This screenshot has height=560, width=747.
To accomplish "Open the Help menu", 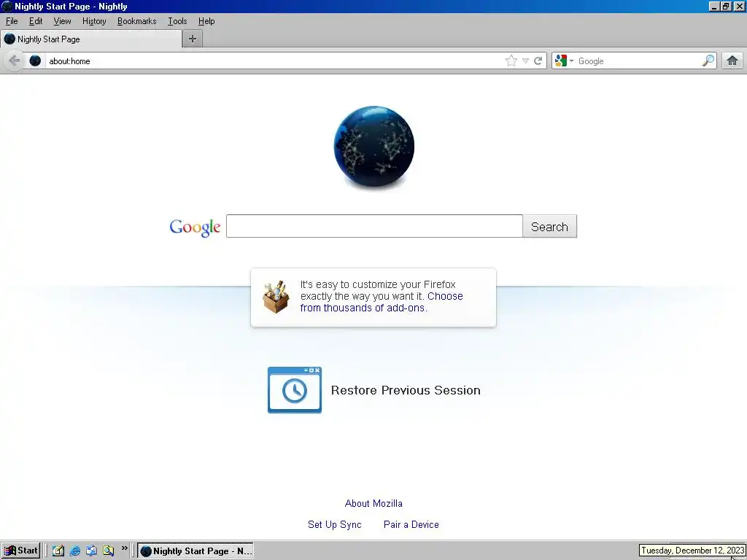I will (x=206, y=21).
